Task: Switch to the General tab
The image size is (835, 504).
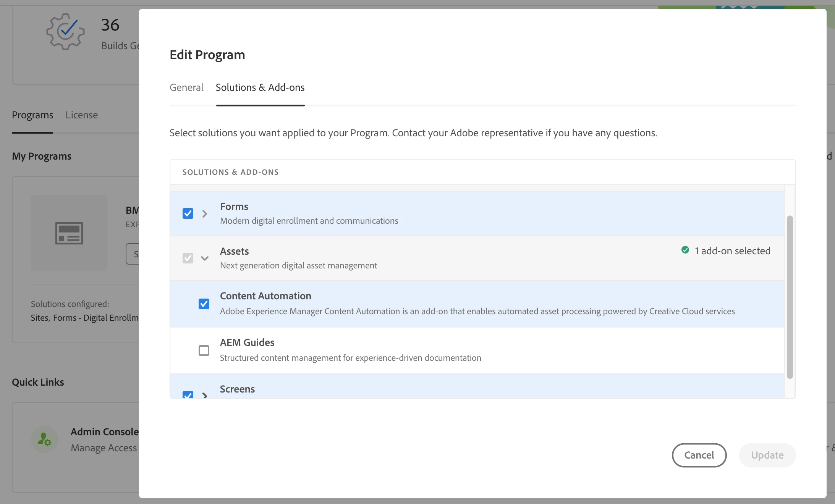Action: coord(186,87)
